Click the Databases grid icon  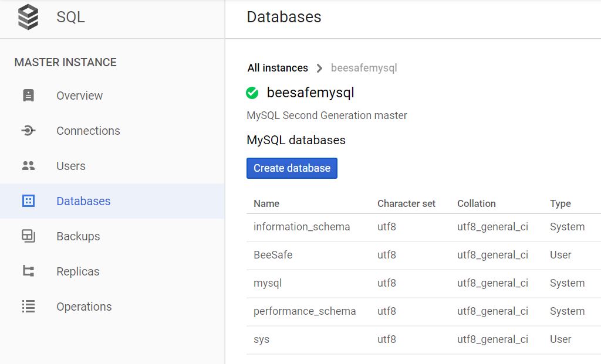point(28,201)
